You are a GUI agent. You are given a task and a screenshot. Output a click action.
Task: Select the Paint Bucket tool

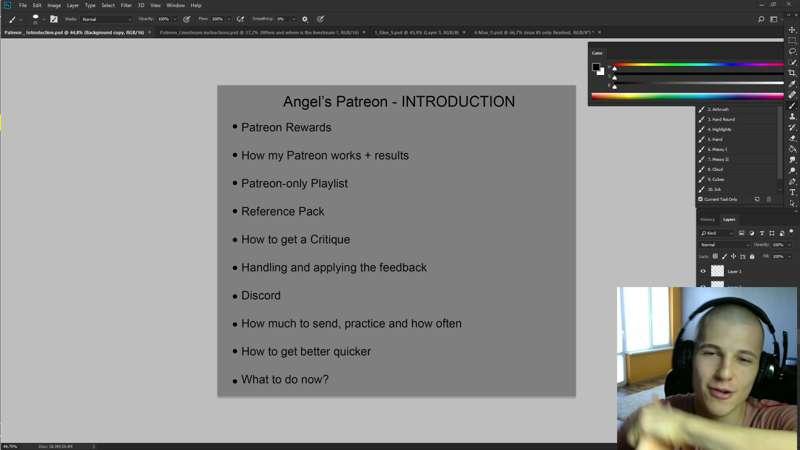(792, 149)
